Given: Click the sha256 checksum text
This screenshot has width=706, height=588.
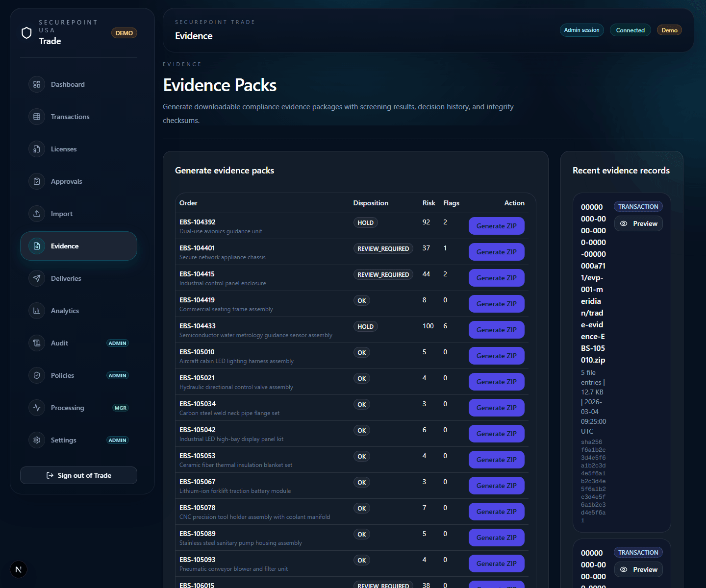Looking at the screenshot, I should pos(593,481).
